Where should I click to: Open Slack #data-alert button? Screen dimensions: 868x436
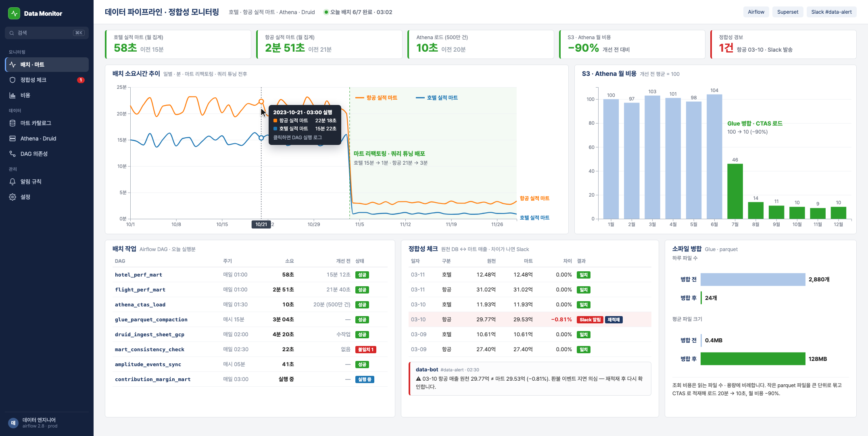pos(831,12)
